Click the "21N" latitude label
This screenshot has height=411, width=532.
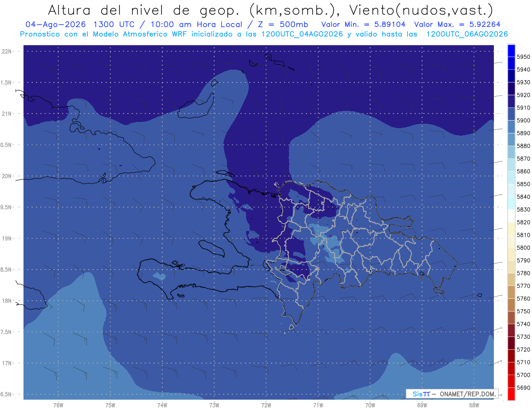click(x=7, y=114)
